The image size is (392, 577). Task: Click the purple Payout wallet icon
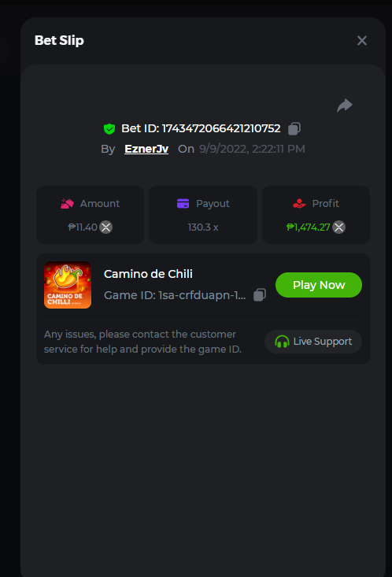click(x=183, y=204)
